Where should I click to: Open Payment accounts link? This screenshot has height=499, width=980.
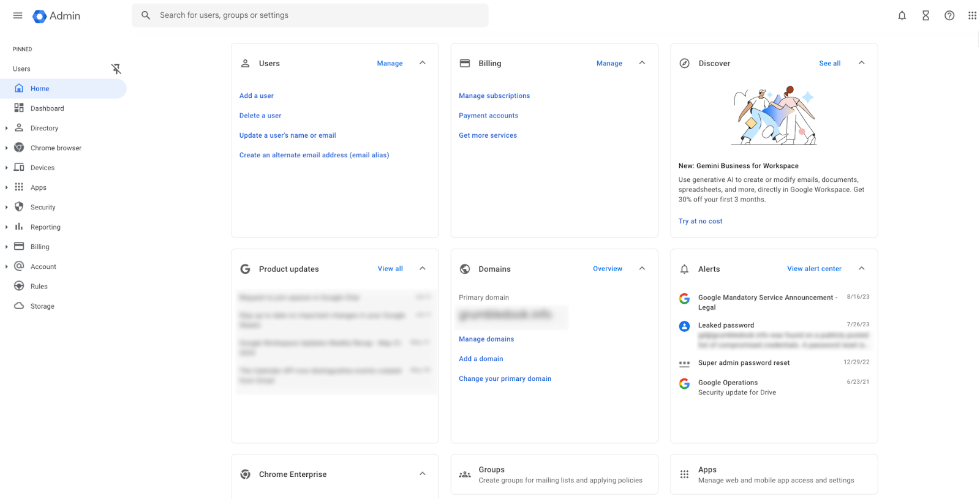488,116
